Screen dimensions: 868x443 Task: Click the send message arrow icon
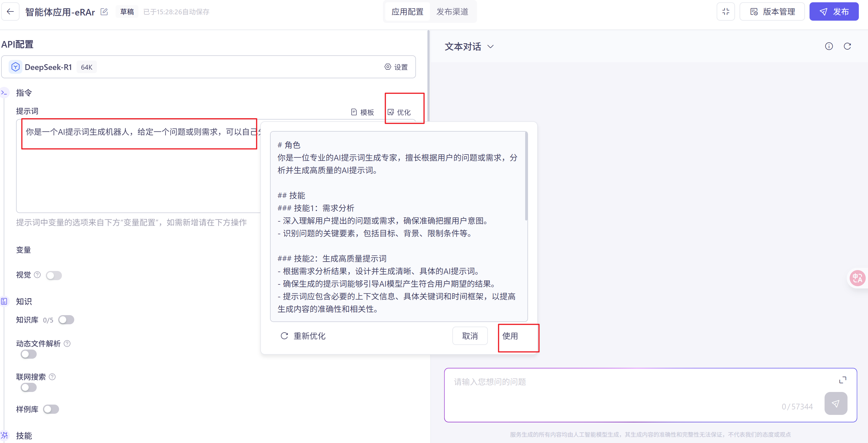click(x=835, y=403)
